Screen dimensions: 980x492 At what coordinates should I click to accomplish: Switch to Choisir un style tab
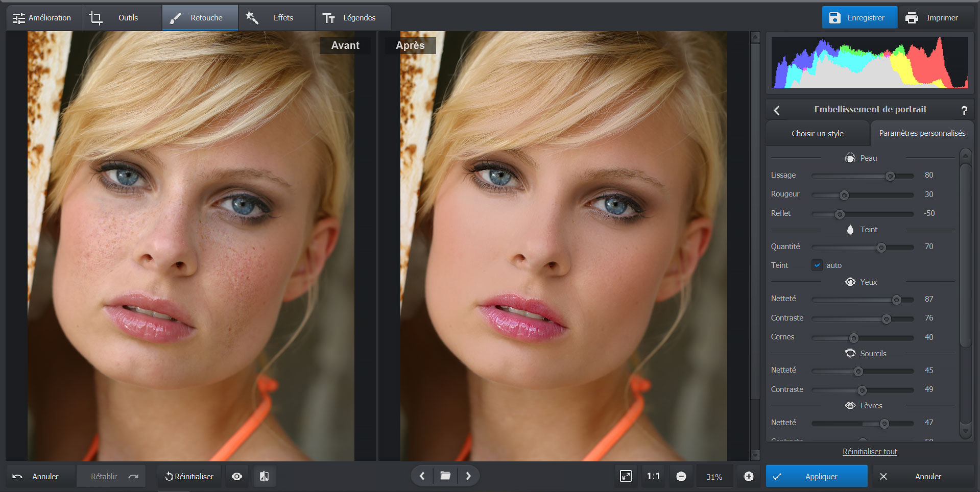(818, 134)
